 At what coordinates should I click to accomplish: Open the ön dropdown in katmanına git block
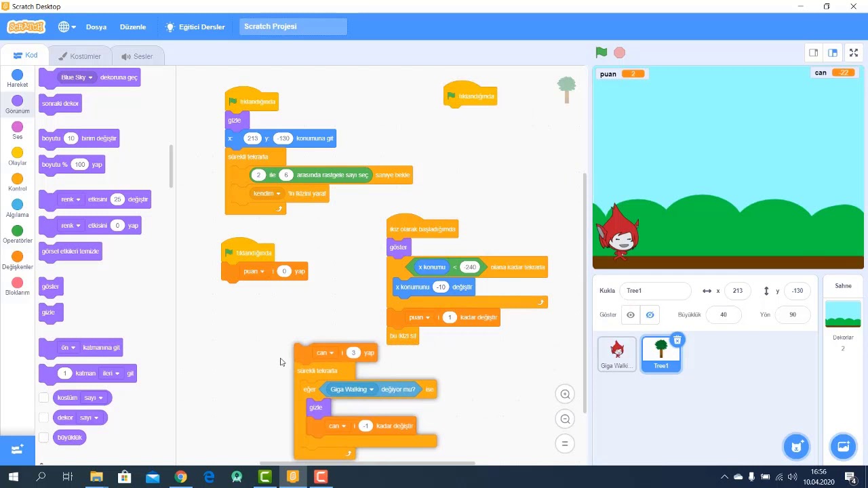coord(68,348)
